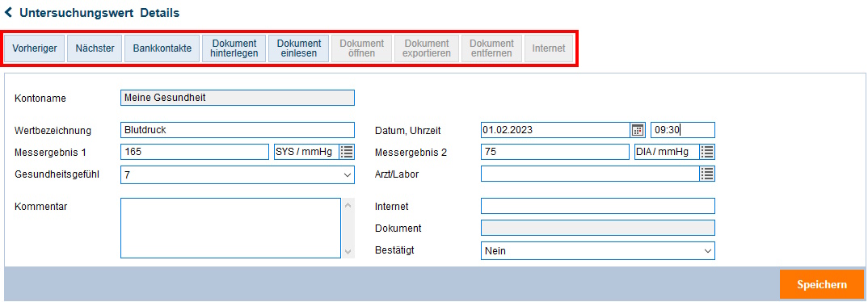
Task: Click the Kommentar scrollbar up arrow
Action: [x=348, y=205]
